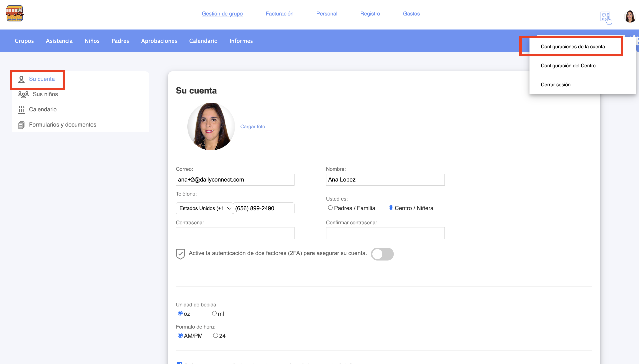Screen dimensions: 639x364
Task: Enable the two-factor authentication toggle
Action: [382, 254]
